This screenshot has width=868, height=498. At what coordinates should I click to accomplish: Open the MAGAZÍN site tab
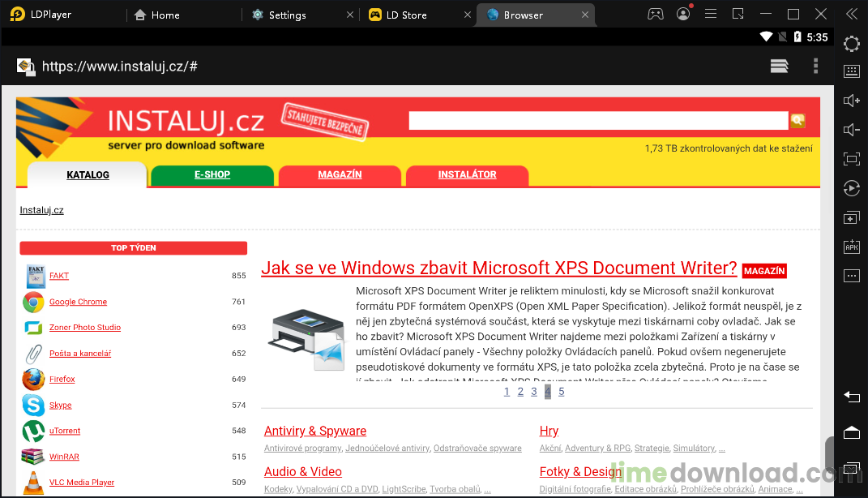point(340,174)
